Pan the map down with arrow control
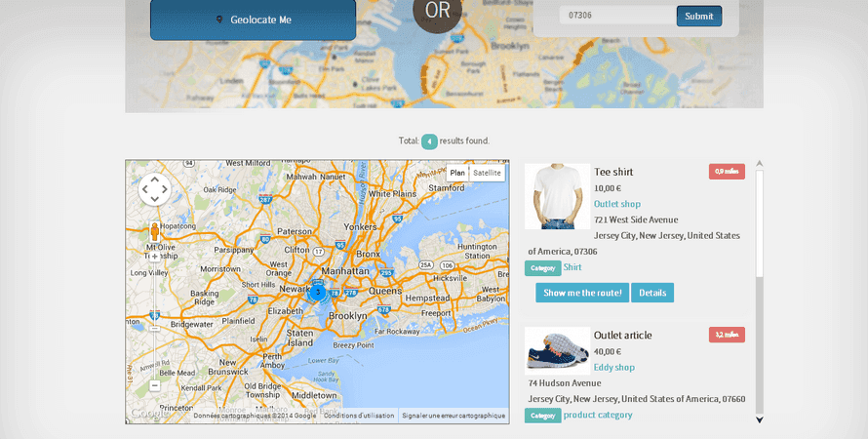868x439 pixels. (x=154, y=199)
